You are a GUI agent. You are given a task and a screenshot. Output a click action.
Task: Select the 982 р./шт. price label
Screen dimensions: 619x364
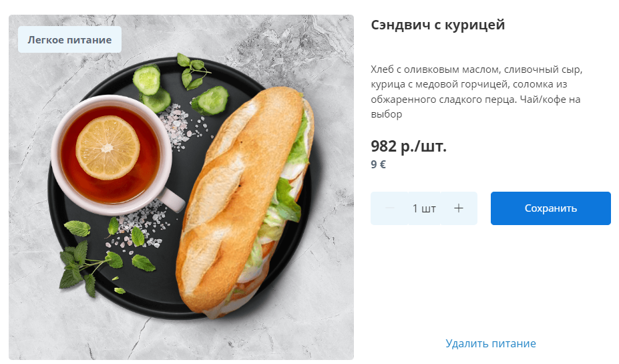[408, 146]
